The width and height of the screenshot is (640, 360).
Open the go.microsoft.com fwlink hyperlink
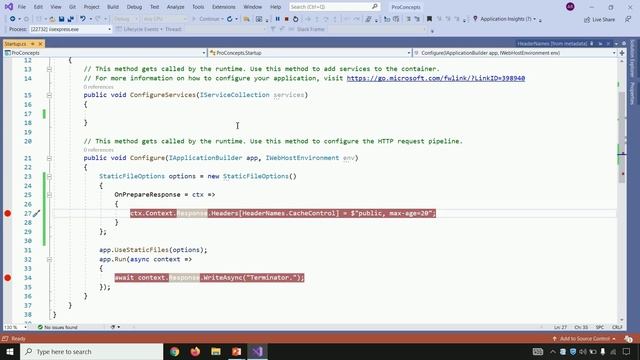436,78
